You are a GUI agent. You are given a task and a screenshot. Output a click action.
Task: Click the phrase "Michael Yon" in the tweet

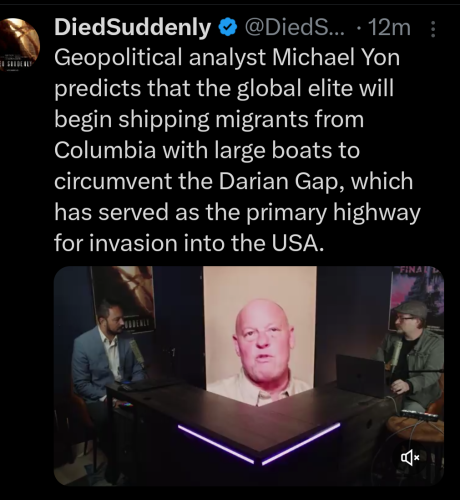(336, 57)
